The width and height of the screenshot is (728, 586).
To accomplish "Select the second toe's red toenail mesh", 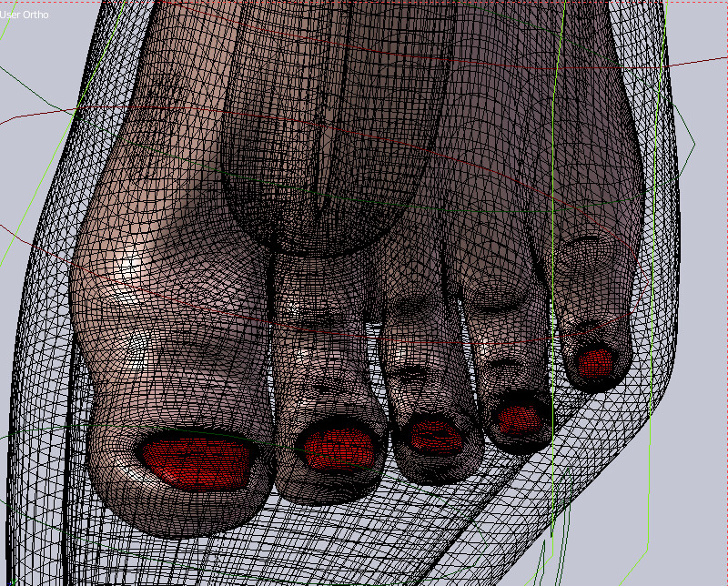I will [x=341, y=449].
